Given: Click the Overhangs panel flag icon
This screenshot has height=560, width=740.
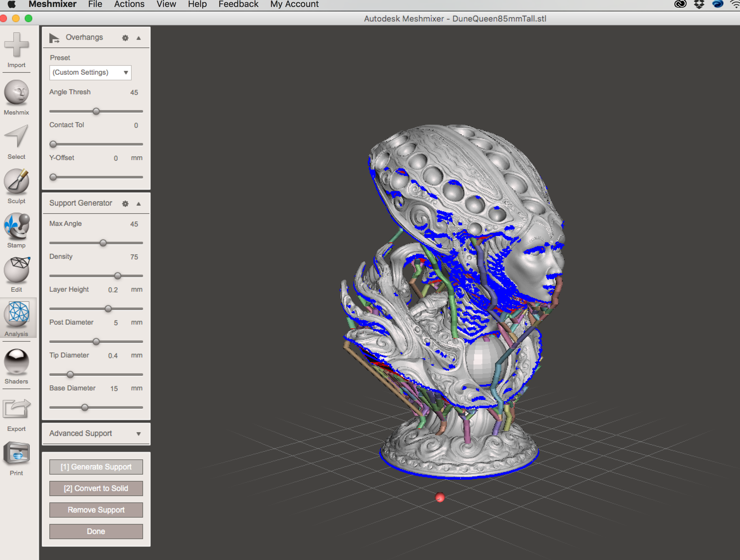Looking at the screenshot, I should (54, 38).
